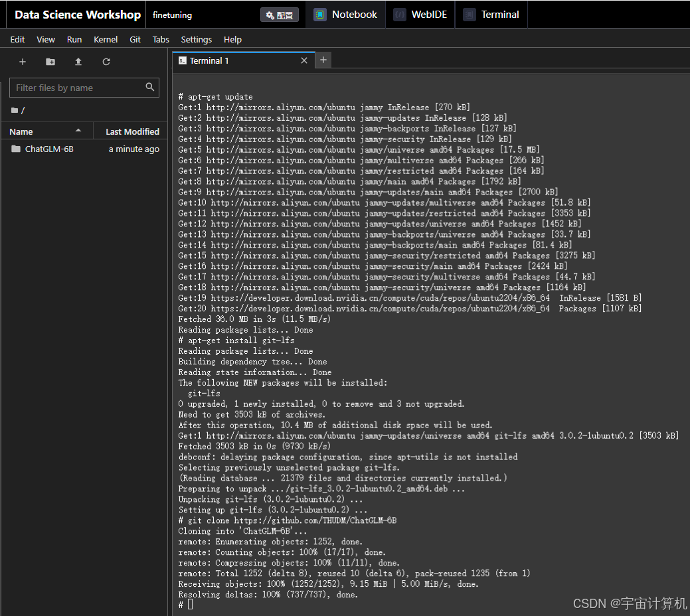Image resolution: width=690 pixels, height=616 pixels.
Task: Open the Edit menu
Action: point(17,40)
